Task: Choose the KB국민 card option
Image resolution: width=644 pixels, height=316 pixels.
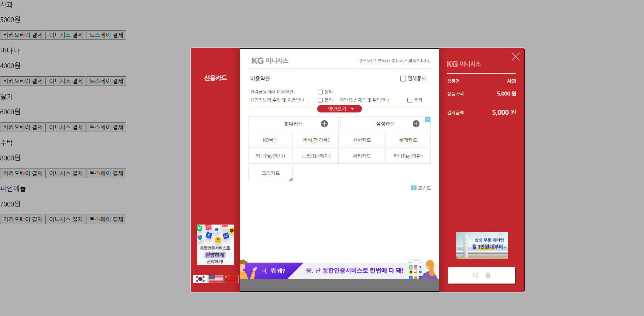Action: [x=270, y=140]
